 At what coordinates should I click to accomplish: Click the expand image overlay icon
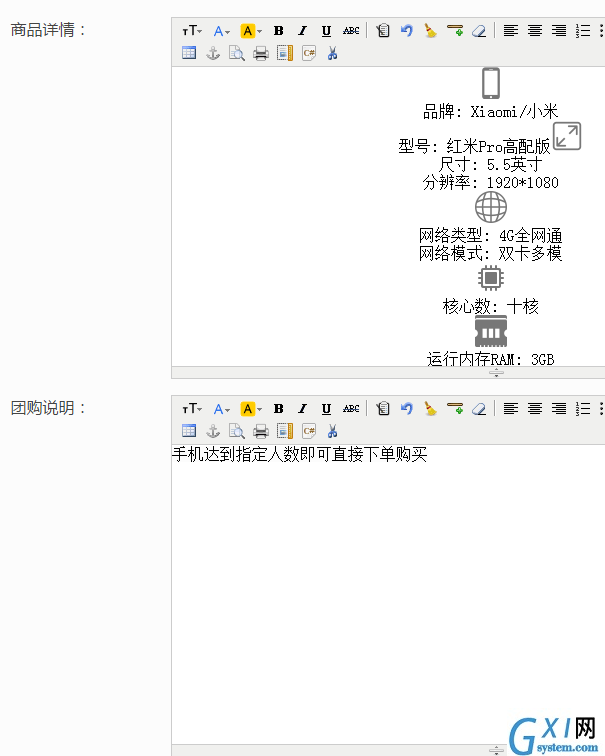(567, 136)
